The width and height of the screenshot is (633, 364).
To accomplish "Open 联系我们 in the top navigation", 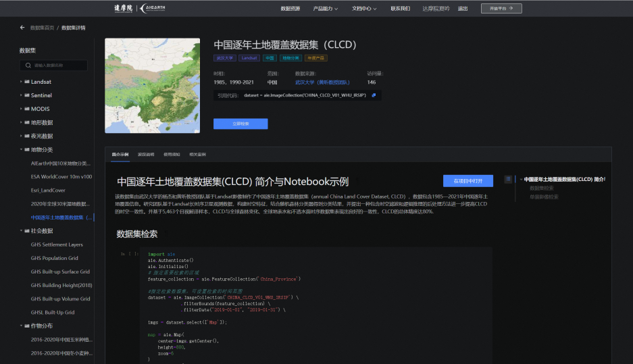I will 401,9.
